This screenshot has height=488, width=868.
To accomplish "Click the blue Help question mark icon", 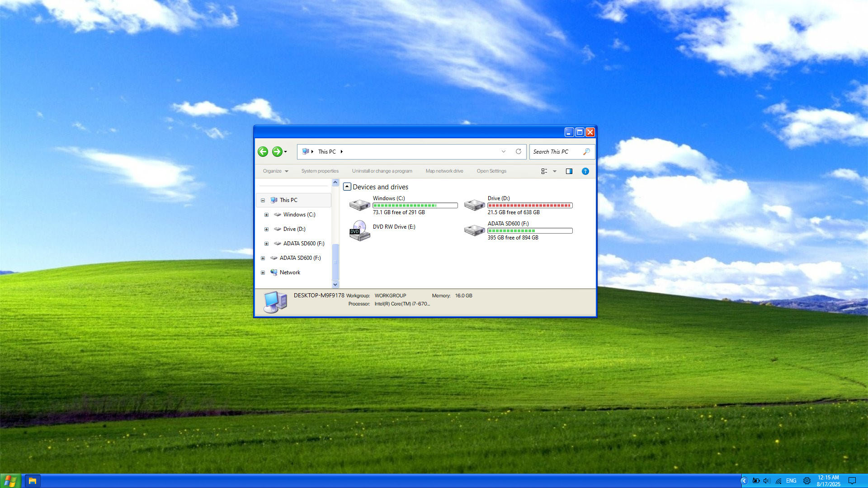I will 585,171.
